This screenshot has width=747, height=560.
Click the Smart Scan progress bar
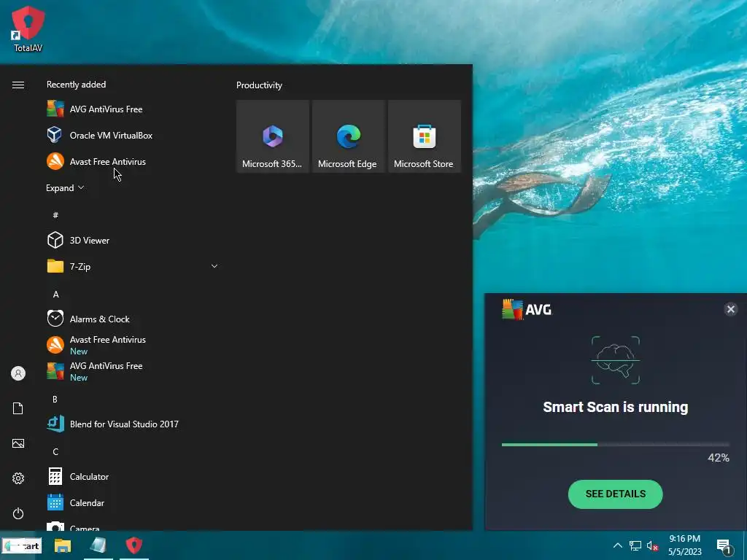[x=615, y=444]
